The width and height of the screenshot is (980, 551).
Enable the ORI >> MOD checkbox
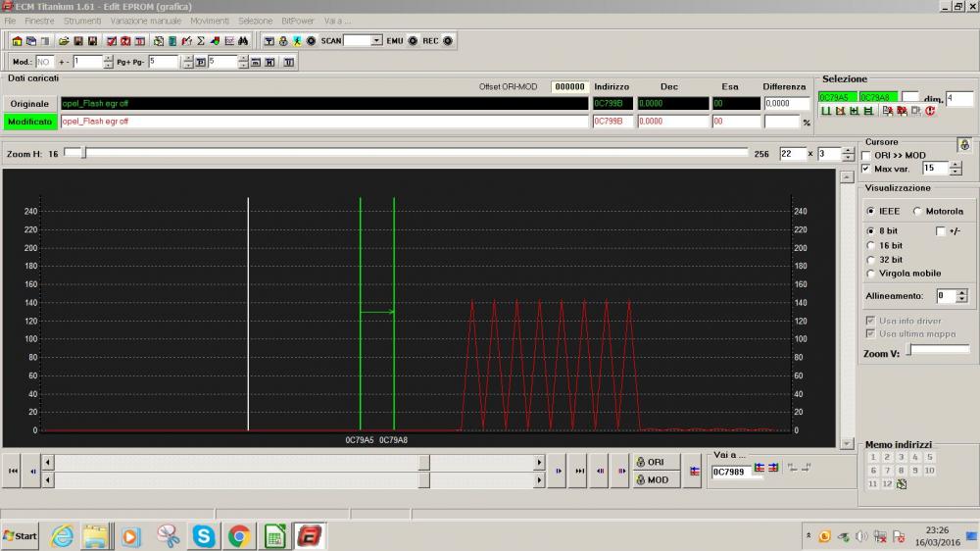point(866,156)
